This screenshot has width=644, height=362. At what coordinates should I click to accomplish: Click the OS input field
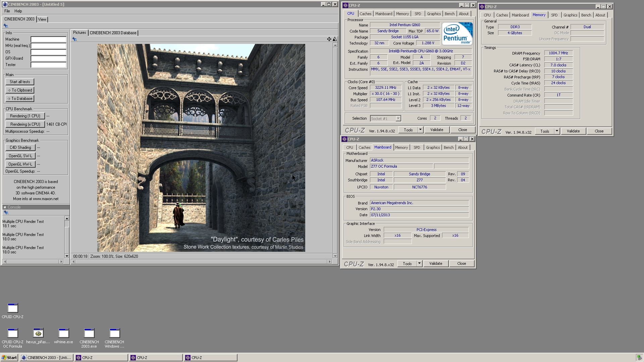tap(49, 52)
